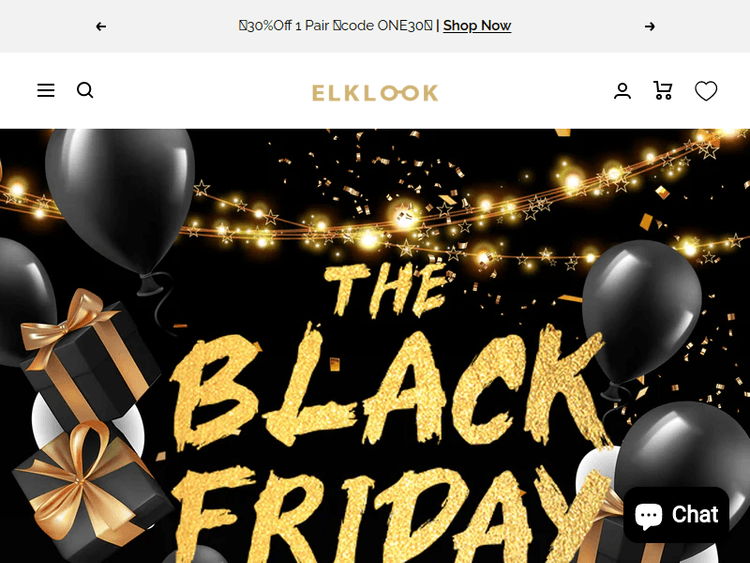Click the 30%Off code ONE30 announcement text
The height and width of the screenshot is (563, 750).
point(336,25)
